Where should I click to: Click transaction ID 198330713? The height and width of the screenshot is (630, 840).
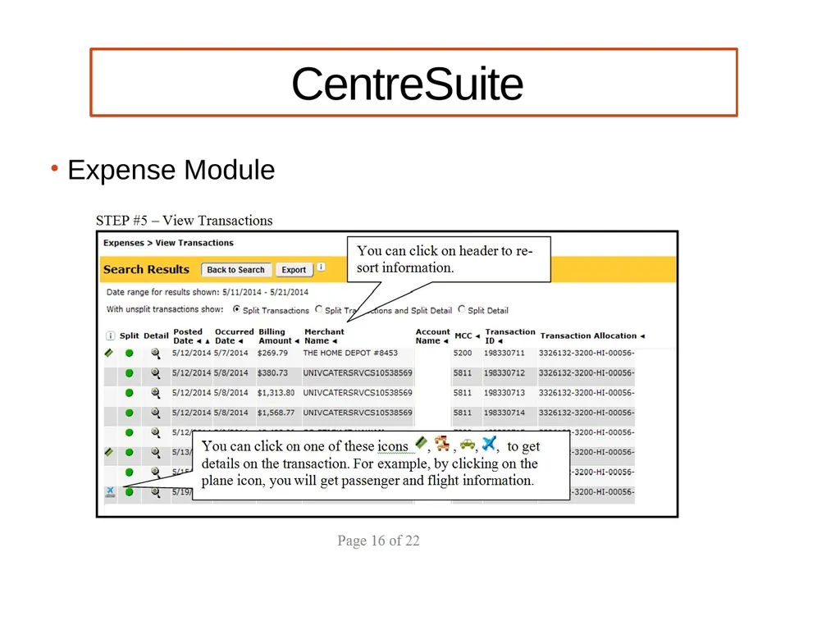tap(504, 393)
